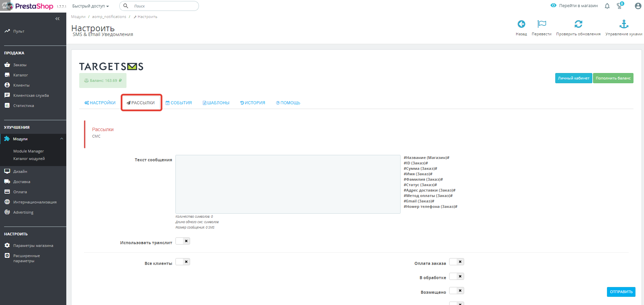Click the Advertising target icon

(x=7, y=212)
